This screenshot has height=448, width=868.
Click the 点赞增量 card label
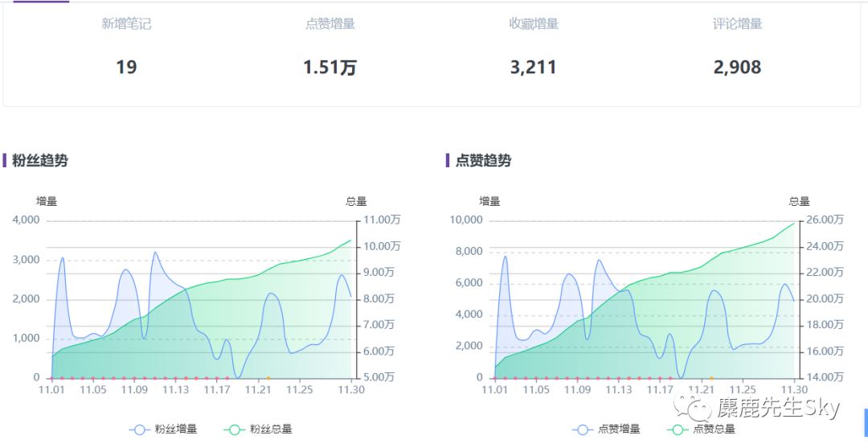coord(330,24)
